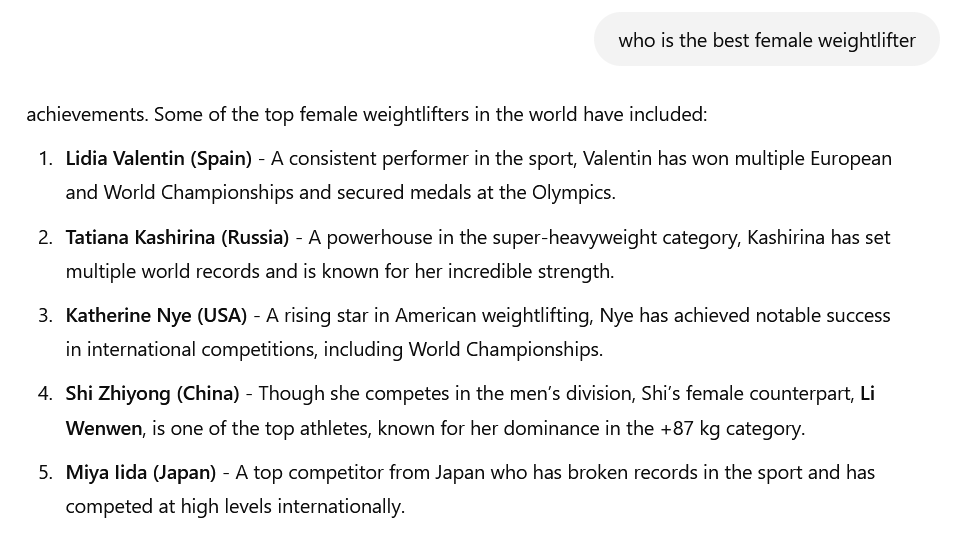Click list number 4 beside Shi Zhiyong

click(45, 393)
